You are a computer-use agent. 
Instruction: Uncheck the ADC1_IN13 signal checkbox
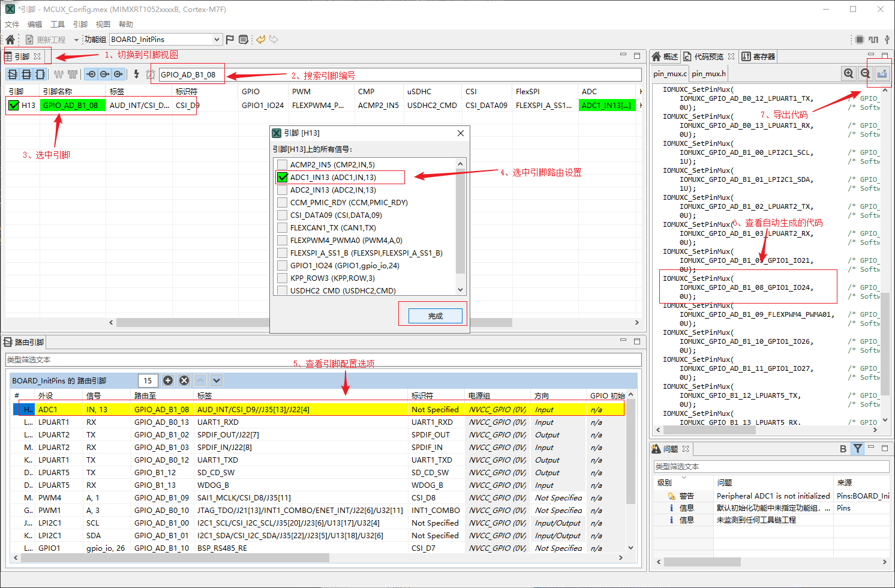pyautogui.click(x=282, y=178)
